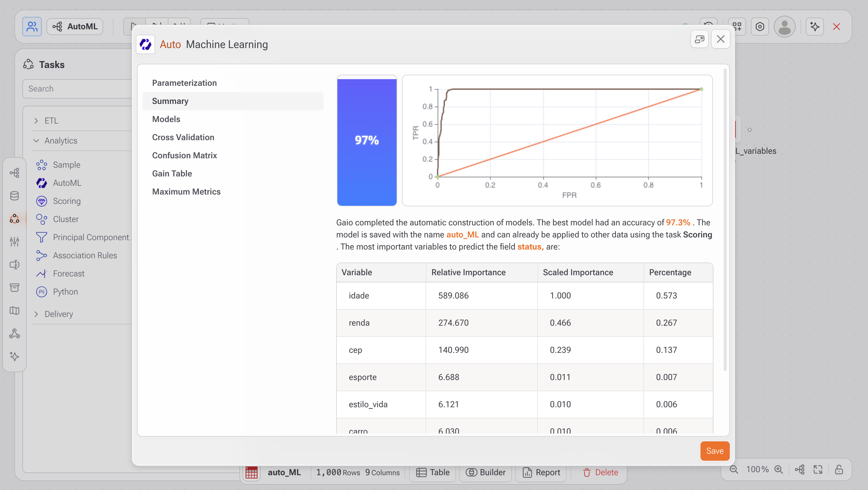Click the database icon in left sidebar
The width and height of the screenshot is (868, 490).
point(14,196)
